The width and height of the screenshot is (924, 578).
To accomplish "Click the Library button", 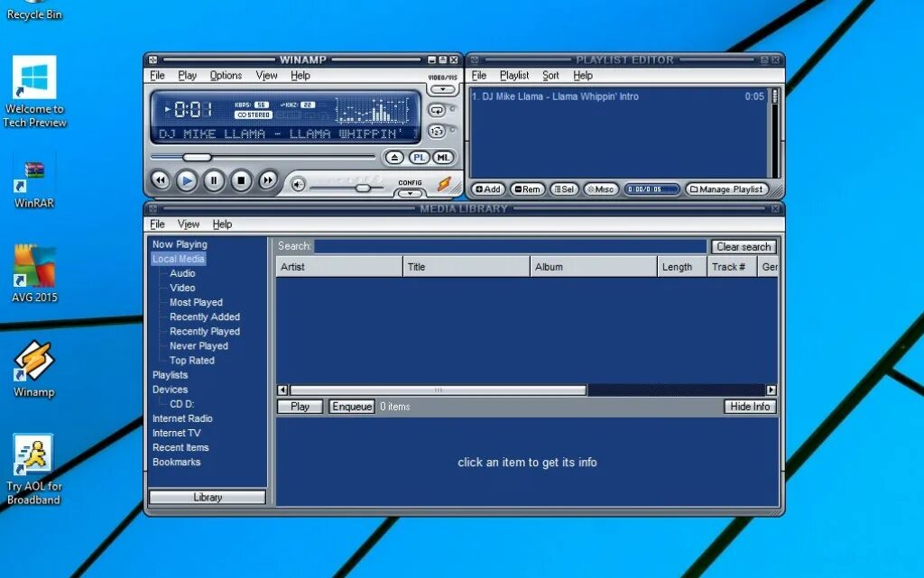I will [208, 498].
